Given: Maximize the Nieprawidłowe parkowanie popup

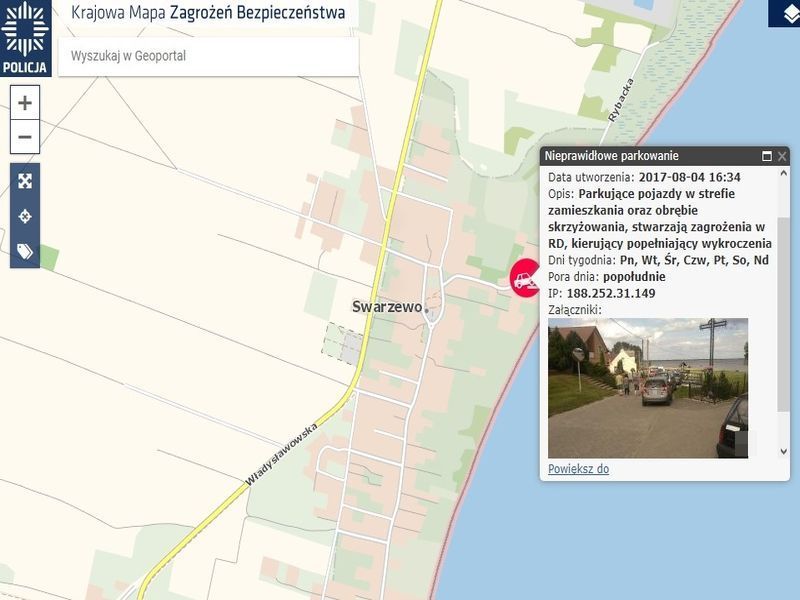Looking at the screenshot, I should [x=767, y=156].
